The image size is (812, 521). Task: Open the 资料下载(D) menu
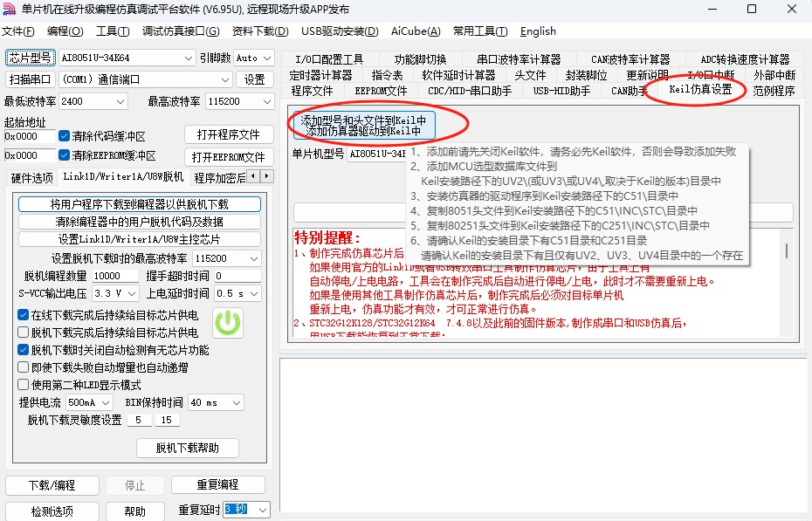[x=260, y=31]
